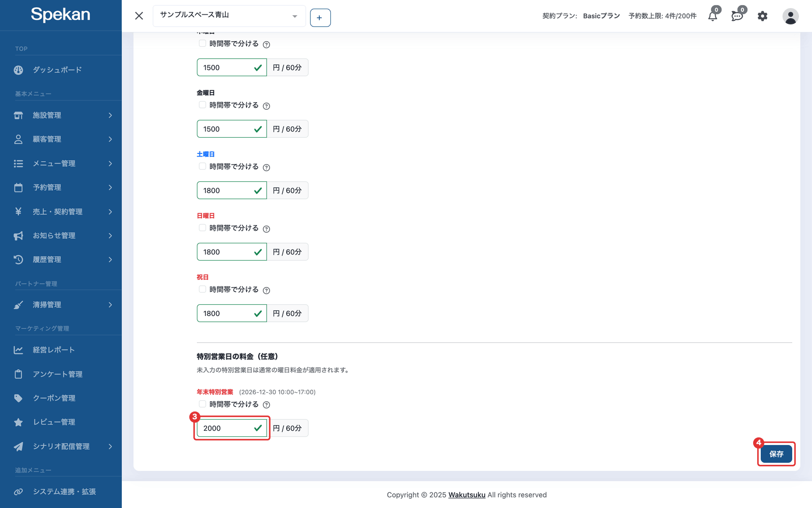Enable 時間帯で分ける checkbox for 日曜日
The height and width of the screenshot is (508, 812).
[x=202, y=228]
